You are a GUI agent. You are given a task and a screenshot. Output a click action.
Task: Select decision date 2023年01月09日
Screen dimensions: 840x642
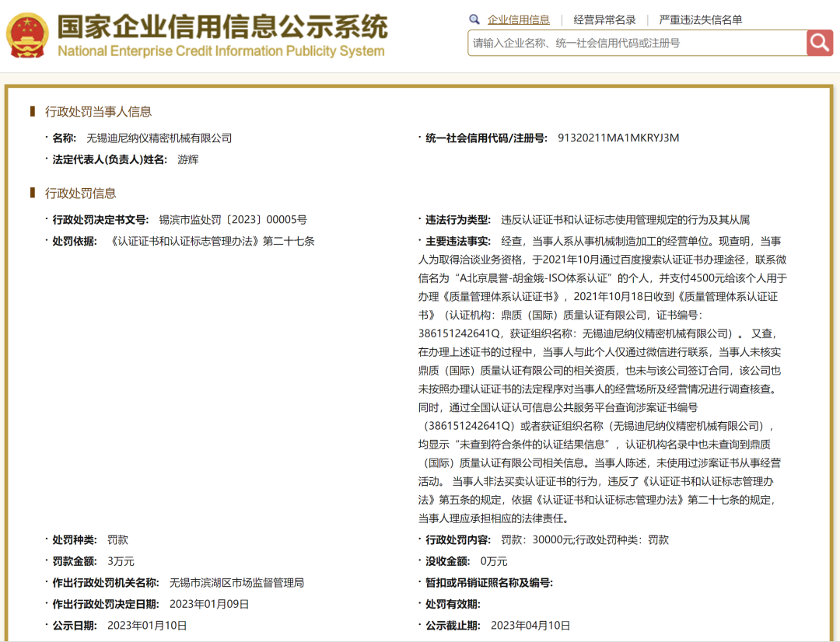coord(209,604)
